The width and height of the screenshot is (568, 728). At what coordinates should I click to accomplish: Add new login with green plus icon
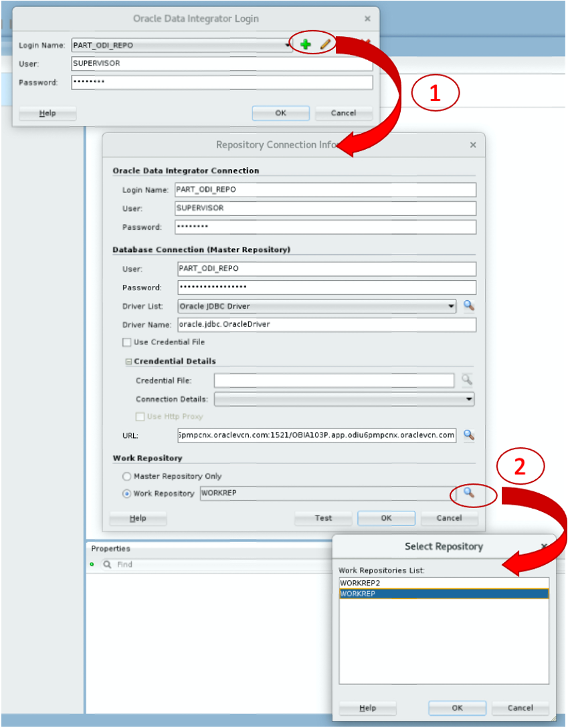click(x=305, y=45)
